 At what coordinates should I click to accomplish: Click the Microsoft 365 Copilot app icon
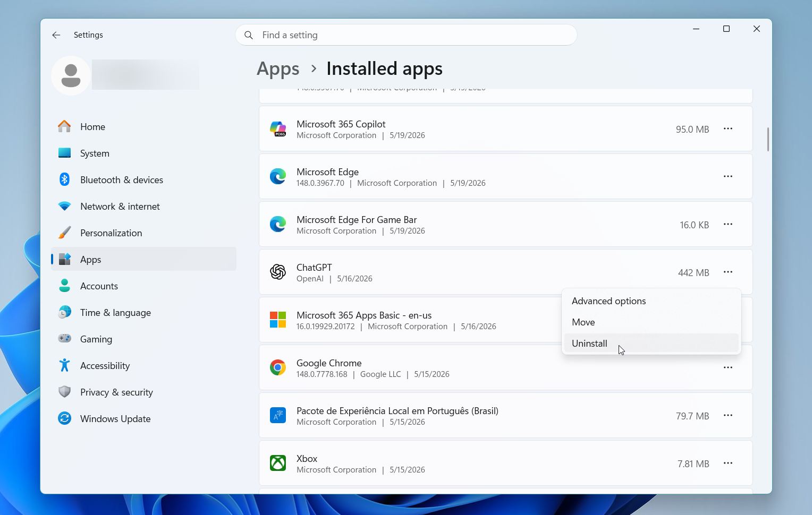[278, 129]
